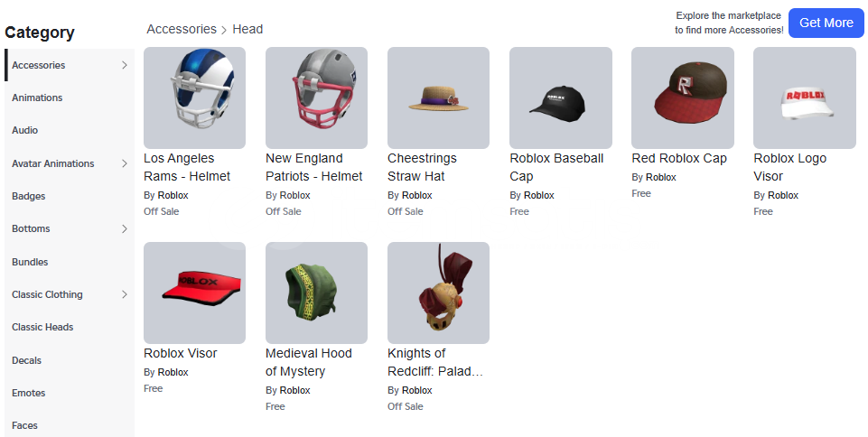The image size is (868, 437).
Task: Expand the Avatar Animations chevron
Action: pyautogui.click(x=124, y=163)
